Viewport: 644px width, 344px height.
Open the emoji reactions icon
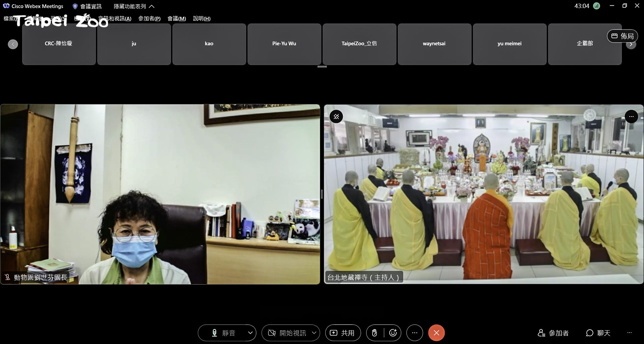[393, 333]
